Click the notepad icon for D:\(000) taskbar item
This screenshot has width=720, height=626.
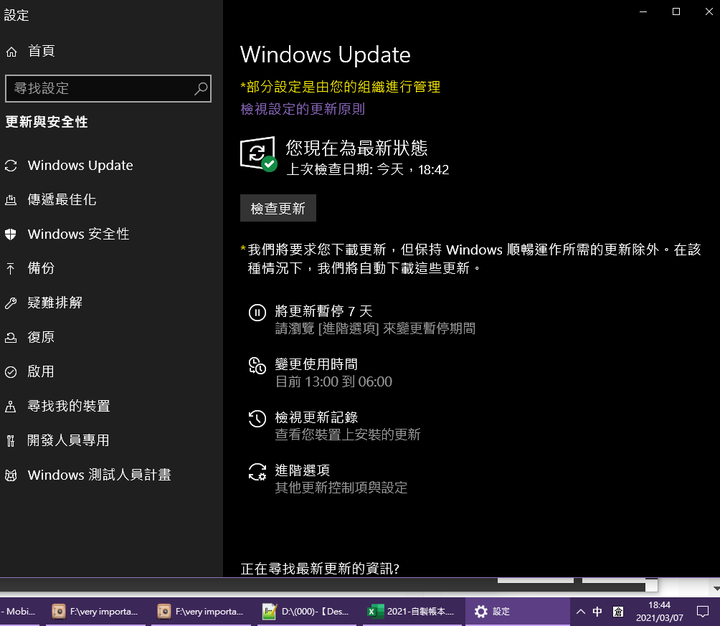[x=270, y=611]
